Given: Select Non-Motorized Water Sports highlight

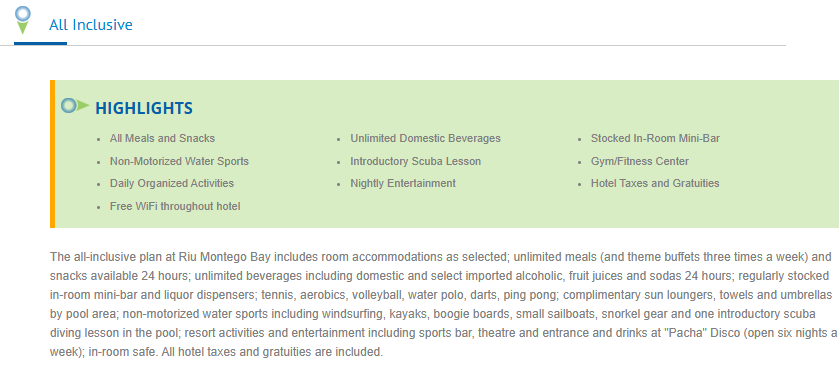Looking at the screenshot, I should [x=179, y=161].
